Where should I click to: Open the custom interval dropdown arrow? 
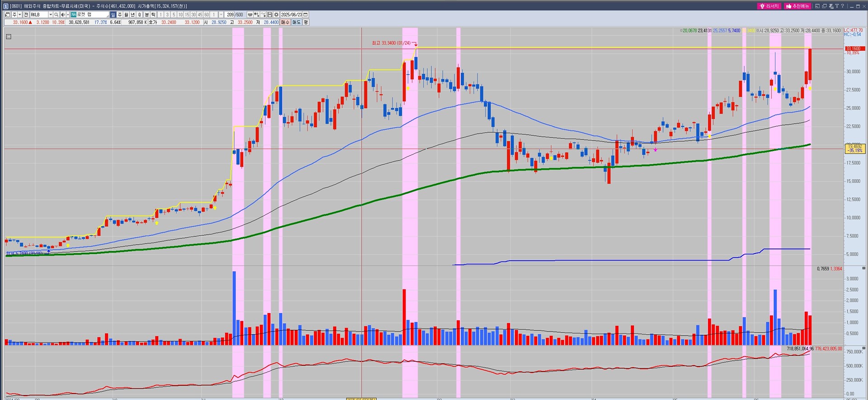tap(221, 14)
